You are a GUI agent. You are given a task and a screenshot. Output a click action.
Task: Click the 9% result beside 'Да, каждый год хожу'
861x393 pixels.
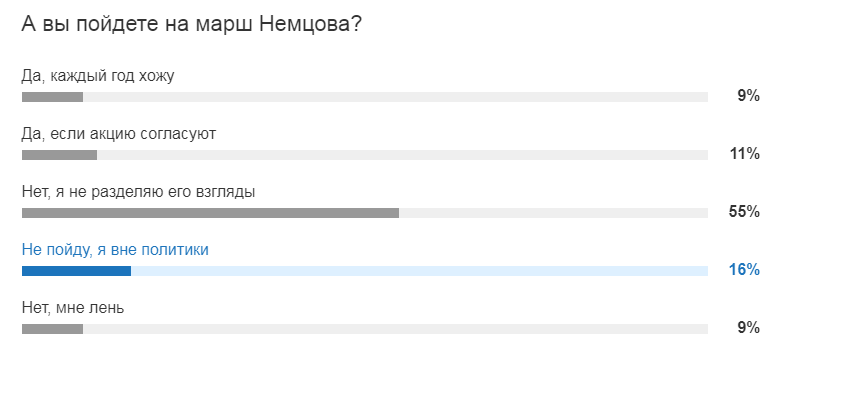click(x=748, y=97)
